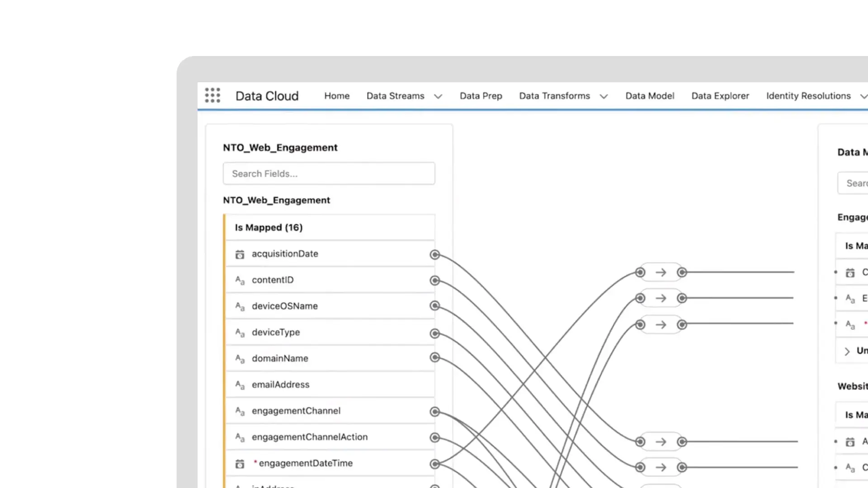Click the Data Cloud app name
The image size is (868, 488).
[x=267, y=96]
